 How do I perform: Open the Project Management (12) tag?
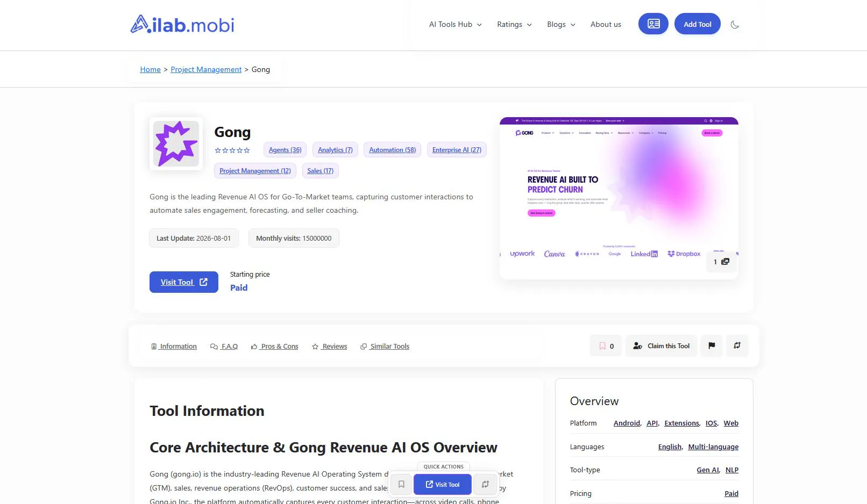click(x=255, y=171)
